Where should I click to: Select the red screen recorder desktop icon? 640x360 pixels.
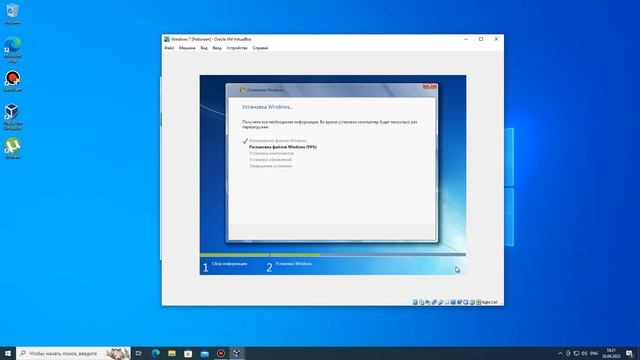coord(13,81)
